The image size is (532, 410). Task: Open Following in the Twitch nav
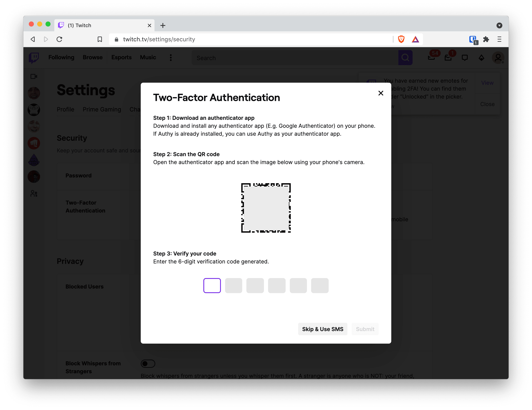61,57
